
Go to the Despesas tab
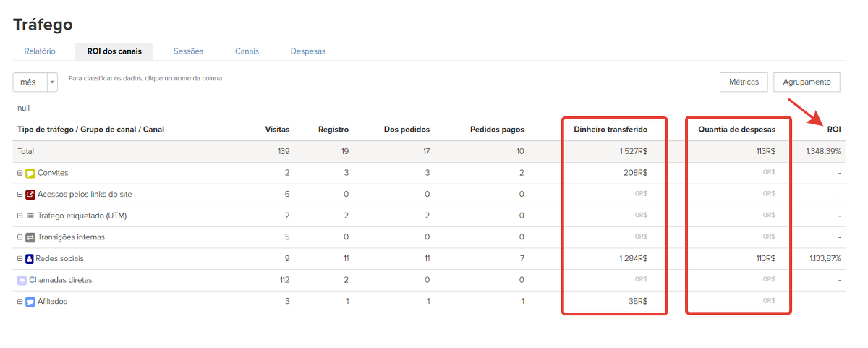307,51
